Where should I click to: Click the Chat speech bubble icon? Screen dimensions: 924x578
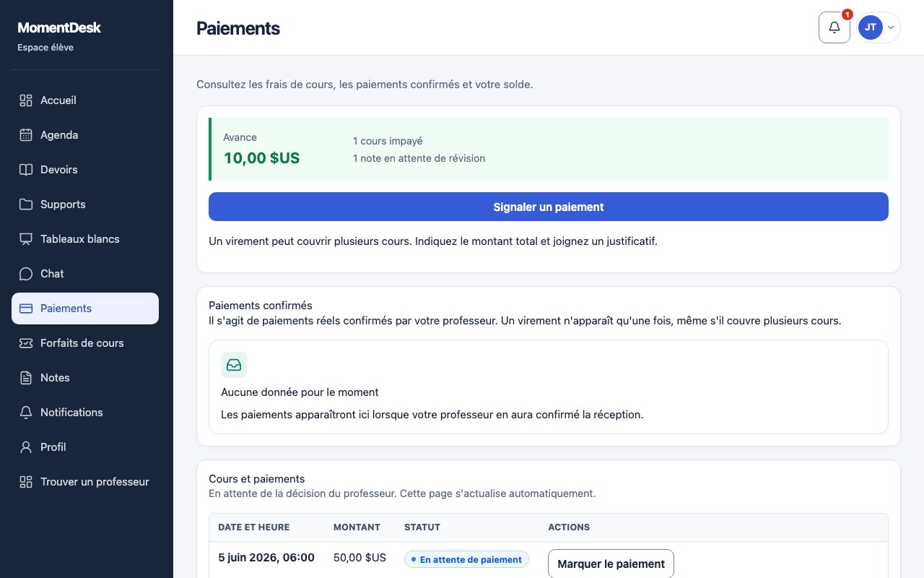[x=26, y=274]
